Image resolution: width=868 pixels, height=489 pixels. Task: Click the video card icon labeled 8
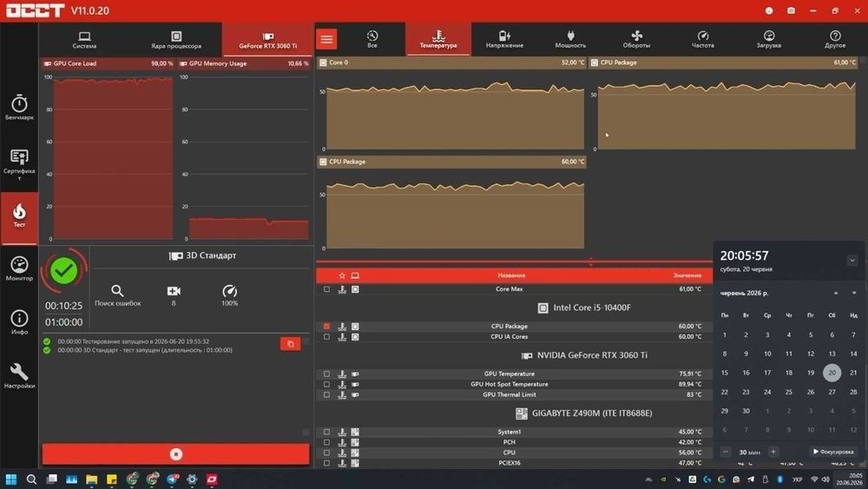(x=174, y=291)
